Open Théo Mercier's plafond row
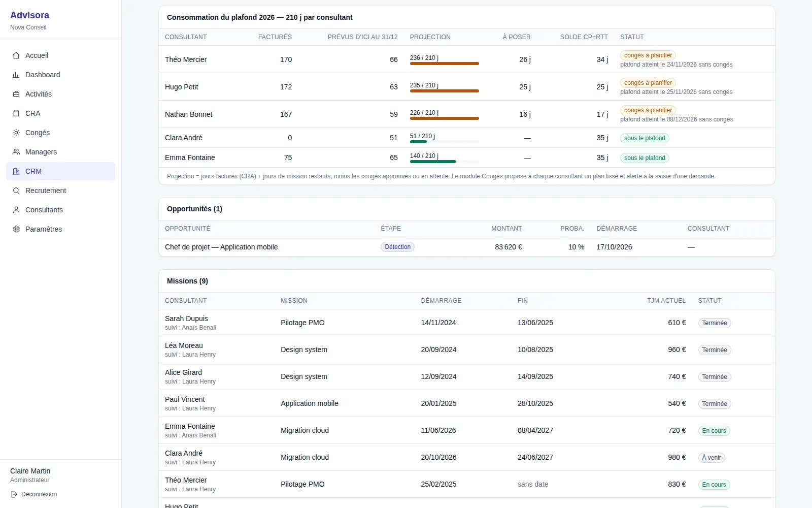Viewport: 812px width, 508px height. coord(467,59)
